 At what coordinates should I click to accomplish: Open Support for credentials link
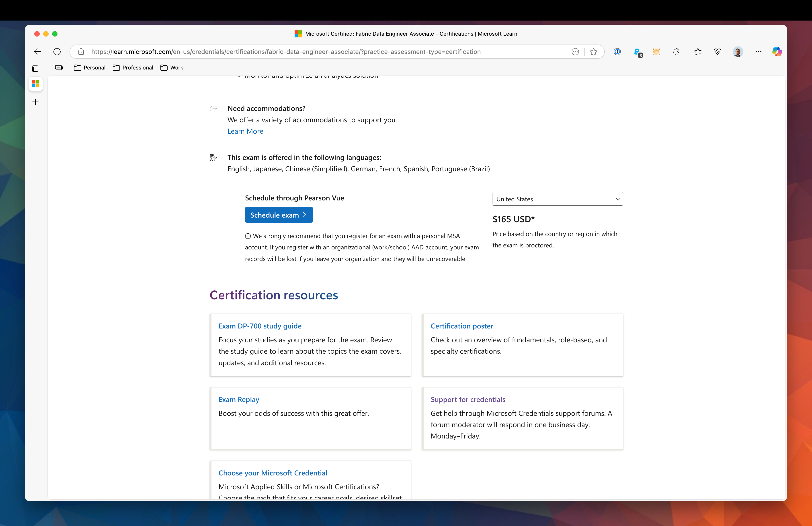click(468, 400)
